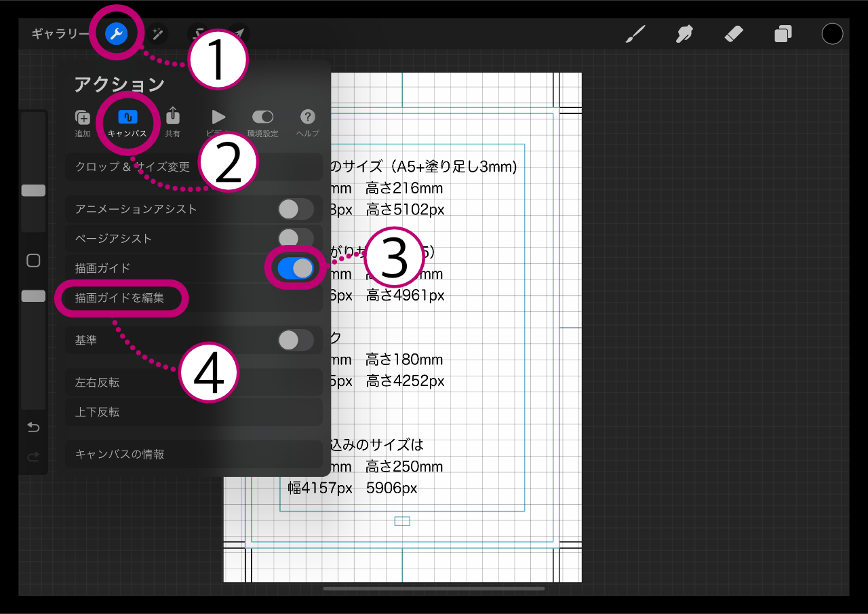Select the Eraser tool
This screenshot has width=868, height=614.
[734, 33]
